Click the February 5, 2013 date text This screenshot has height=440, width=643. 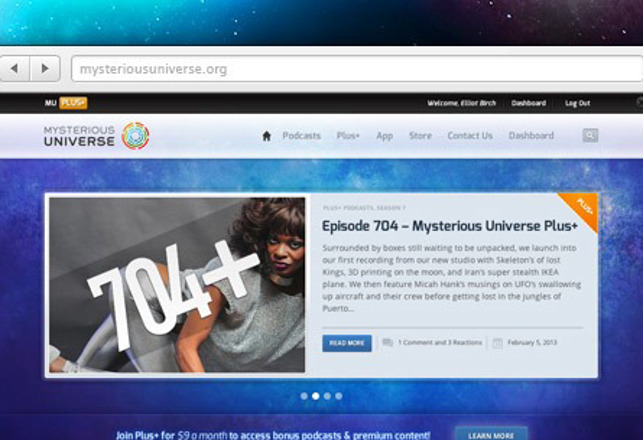coord(532,342)
